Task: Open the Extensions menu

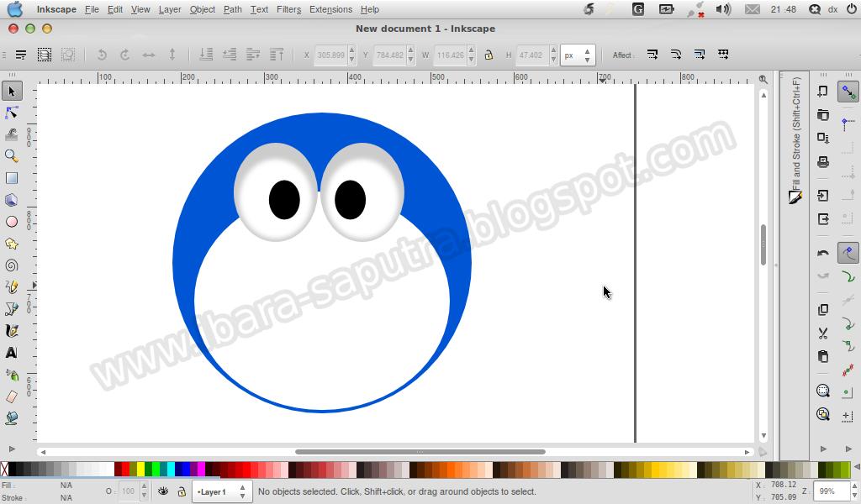Action: coord(330,9)
